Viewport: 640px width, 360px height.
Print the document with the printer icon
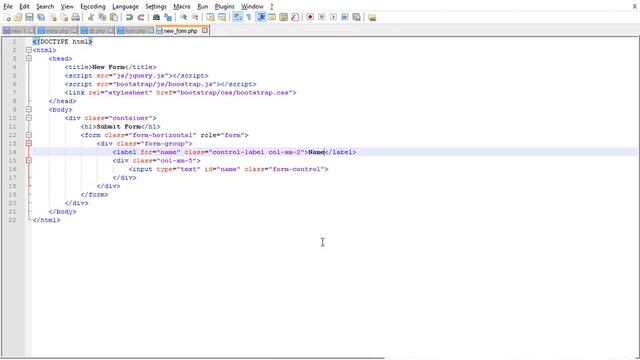[x=76, y=17]
